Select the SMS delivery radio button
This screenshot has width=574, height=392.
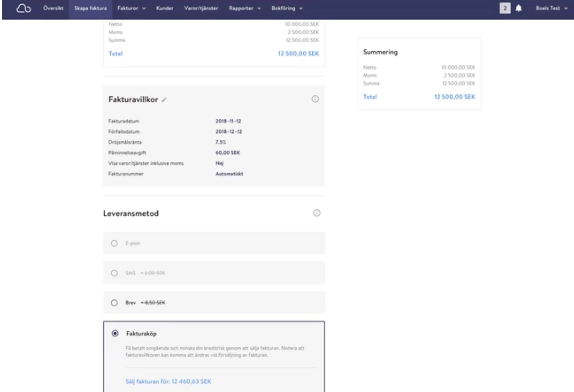pos(114,273)
